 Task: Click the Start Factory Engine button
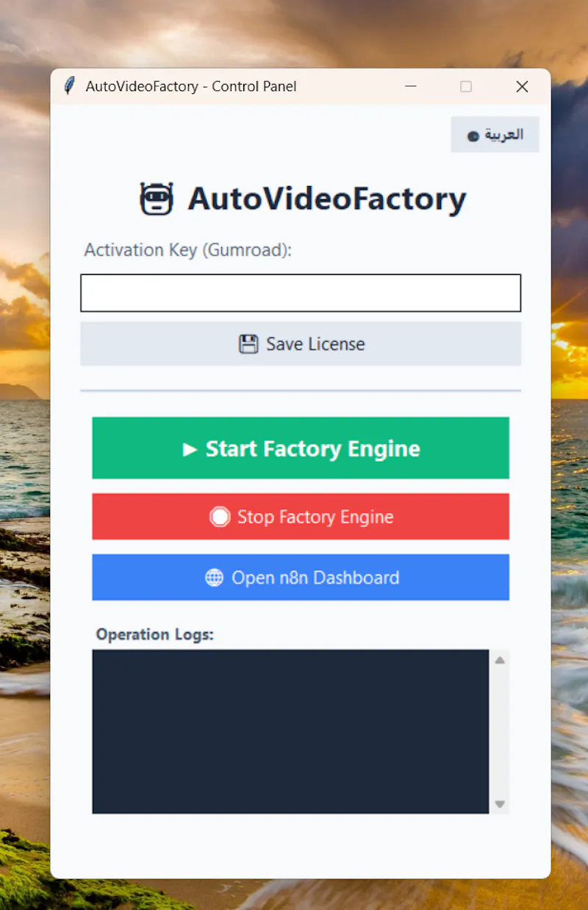click(x=301, y=448)
